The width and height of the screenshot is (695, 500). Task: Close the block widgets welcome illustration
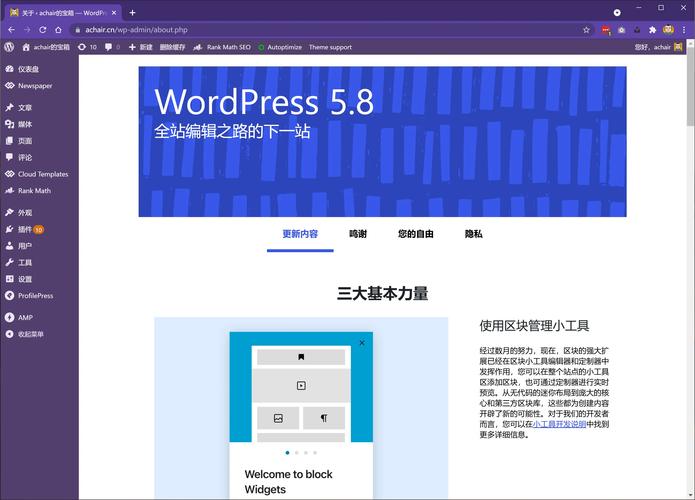coord(362,343)
